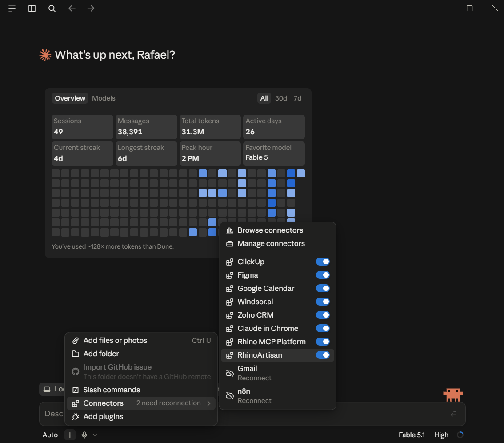Select the 30d time range
Image resolution: width=504 pixels, height=443 pixels.
coord(281,98)
